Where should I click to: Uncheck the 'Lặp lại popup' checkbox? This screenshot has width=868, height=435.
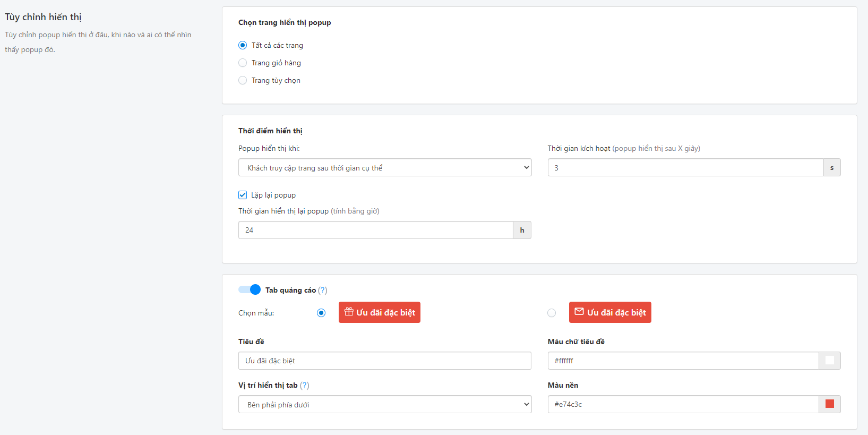coord(243,195)
